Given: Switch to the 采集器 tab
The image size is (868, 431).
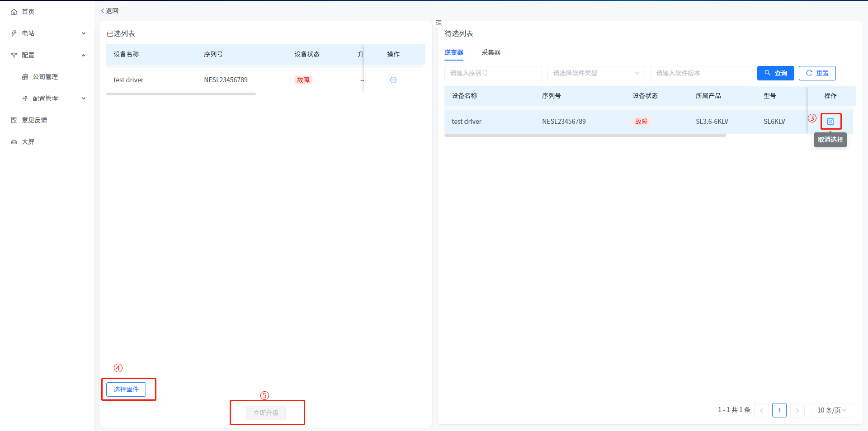Looking at the screenshot, I should [x=491, y=52].
